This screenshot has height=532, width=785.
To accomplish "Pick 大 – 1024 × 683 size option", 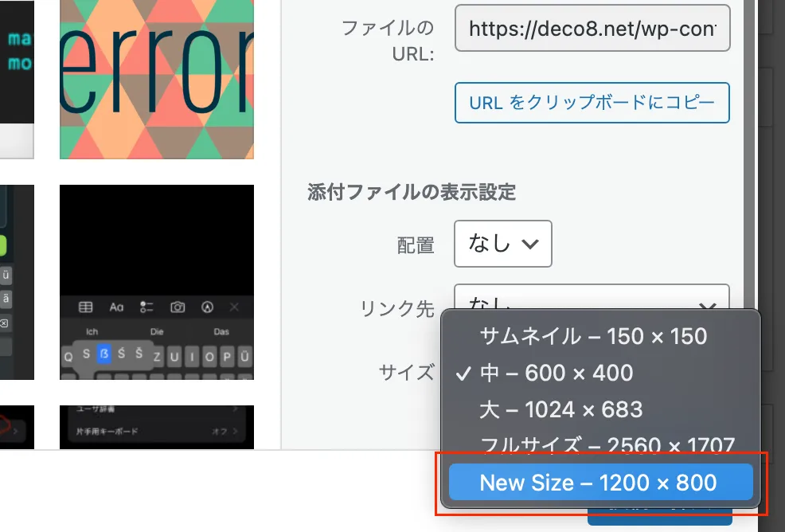I will pos(601,410).
